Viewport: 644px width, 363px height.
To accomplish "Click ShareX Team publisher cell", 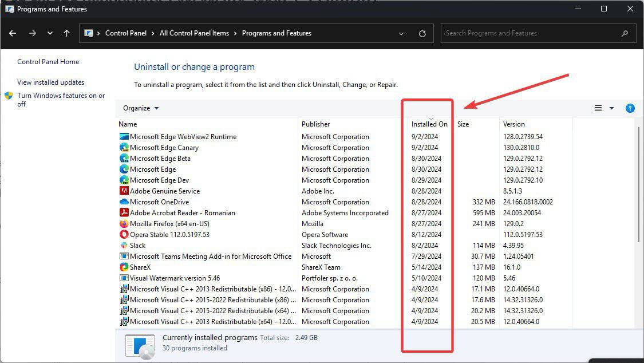I will point(321,267).
